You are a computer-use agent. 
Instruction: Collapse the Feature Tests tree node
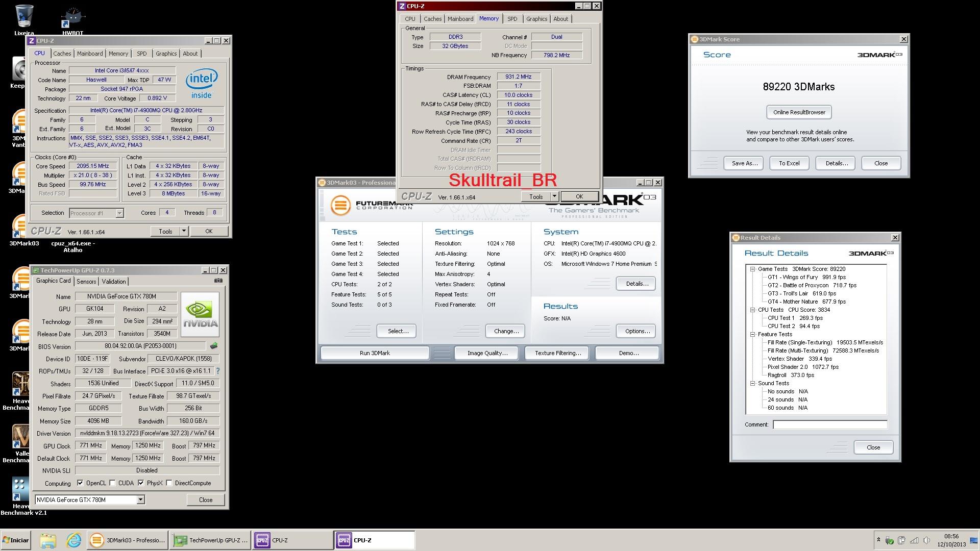[x=752, y=334]
